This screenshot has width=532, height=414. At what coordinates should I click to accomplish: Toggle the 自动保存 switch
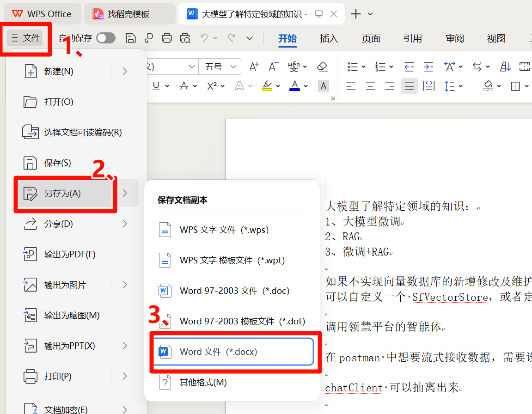105,38
